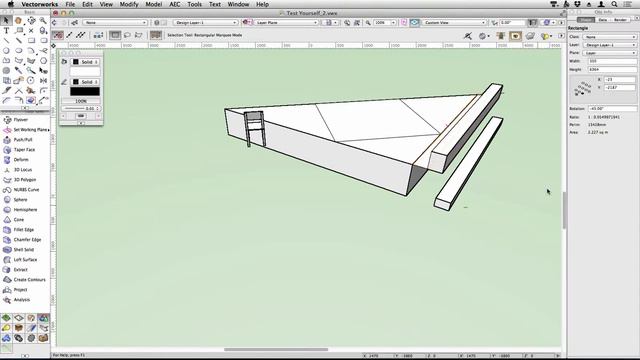Select the Rectangle tool
The width and height of the screenshot is (640, 360).
(x=31, y=40)
